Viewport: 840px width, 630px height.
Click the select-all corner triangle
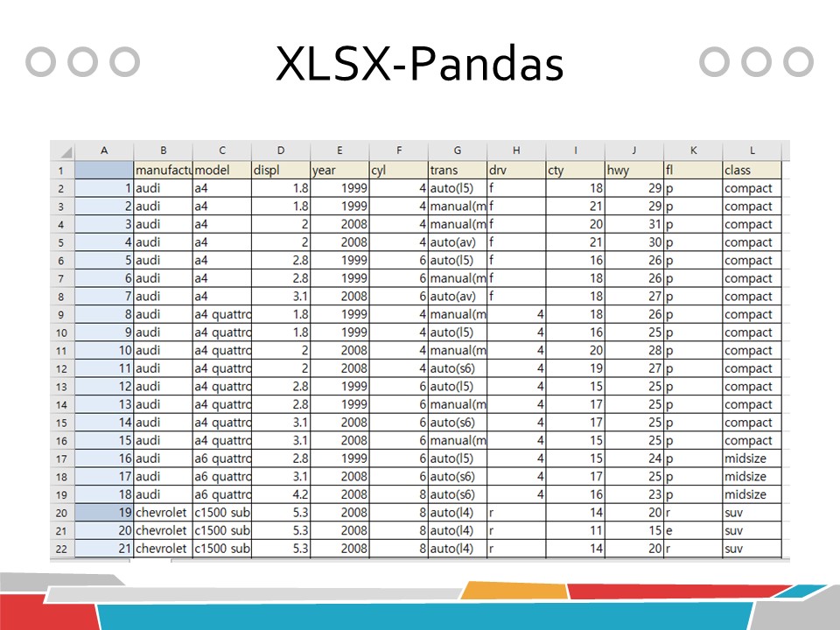66,151
